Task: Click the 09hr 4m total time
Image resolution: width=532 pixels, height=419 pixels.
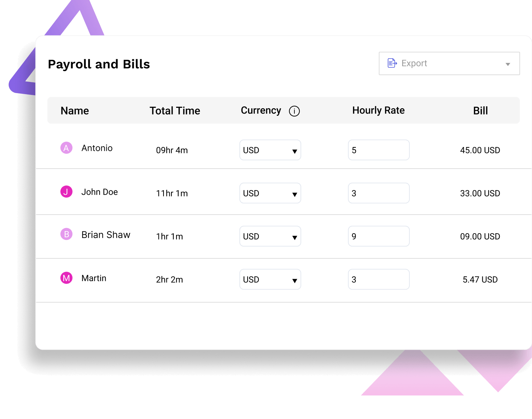Action: 172,150
